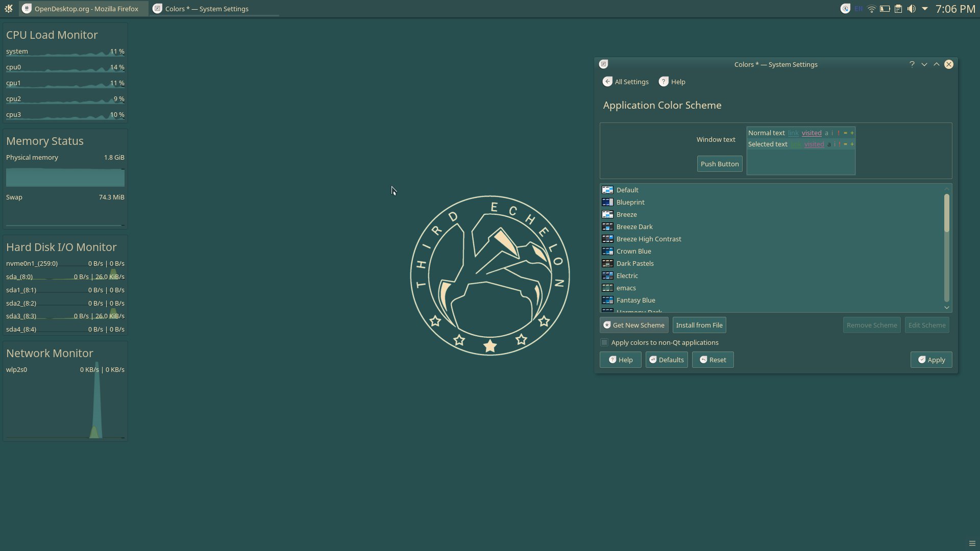
Task: Click the Physical memory usage bar
Action: [65, 178]
